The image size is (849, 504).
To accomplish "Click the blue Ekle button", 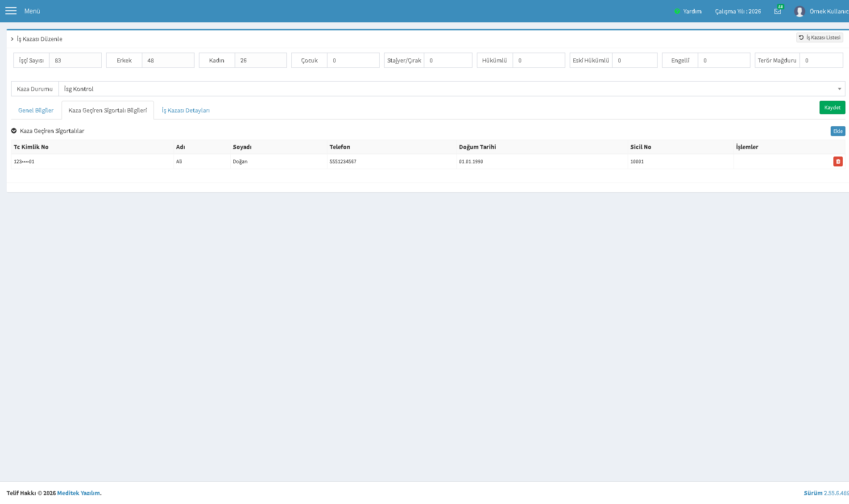I will coord(838,131).
